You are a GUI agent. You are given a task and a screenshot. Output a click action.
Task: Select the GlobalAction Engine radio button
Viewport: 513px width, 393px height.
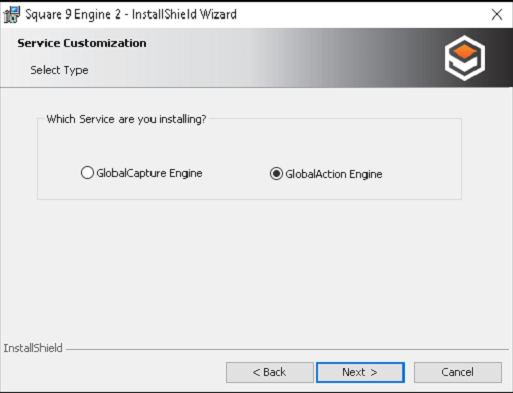tap(276, 174)
